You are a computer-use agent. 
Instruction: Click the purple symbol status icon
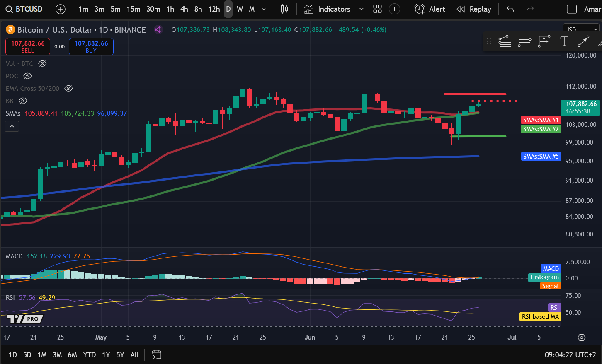(x=158, y=29)
